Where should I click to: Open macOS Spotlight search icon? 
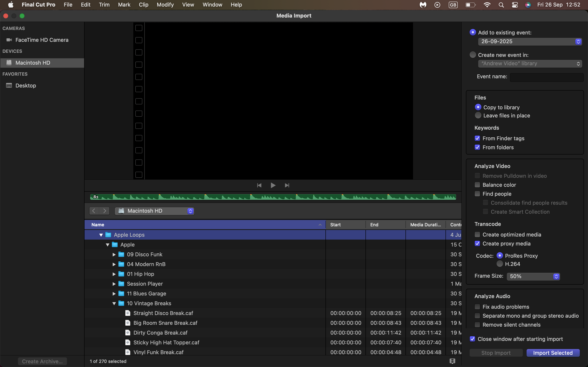[x=501, y=5]
